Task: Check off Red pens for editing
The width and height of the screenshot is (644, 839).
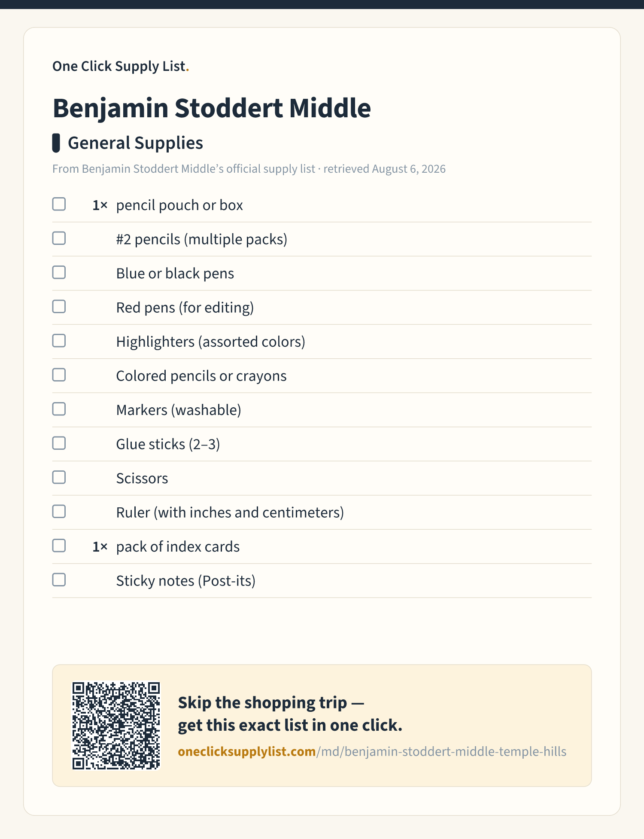Action: [x=59, y=306]
